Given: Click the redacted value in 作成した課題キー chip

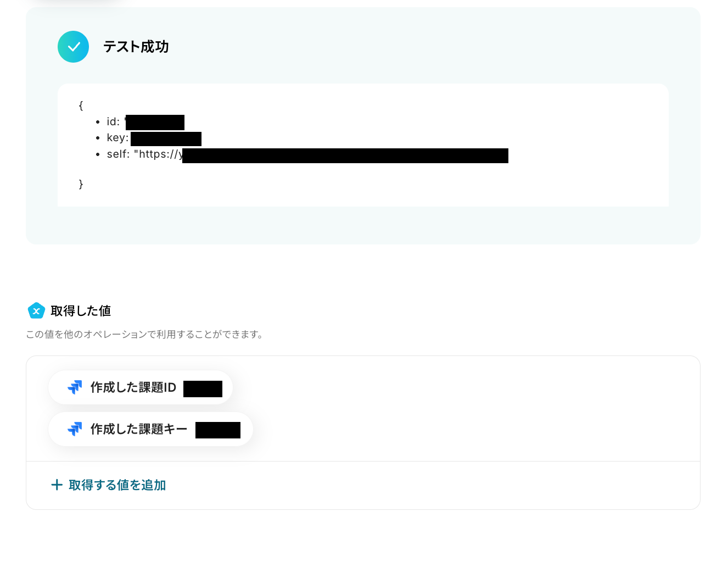Looking at the screenshot, I should click(x=218, y=430).
